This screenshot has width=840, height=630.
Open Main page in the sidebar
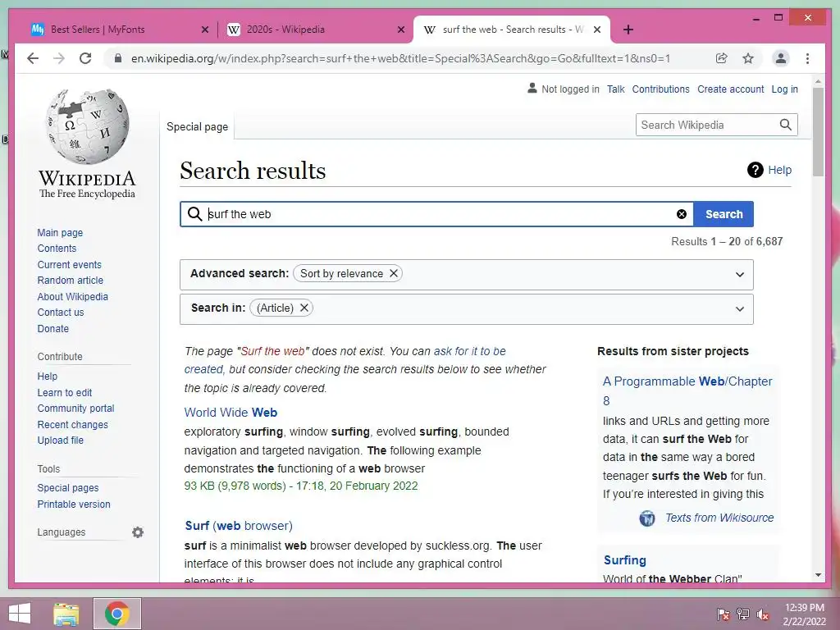pos(60,232)
